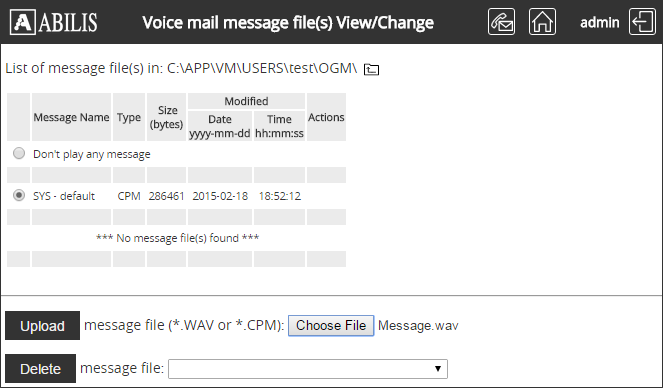
Task: Click the logout arrow icon
Action: coord(642,22)
